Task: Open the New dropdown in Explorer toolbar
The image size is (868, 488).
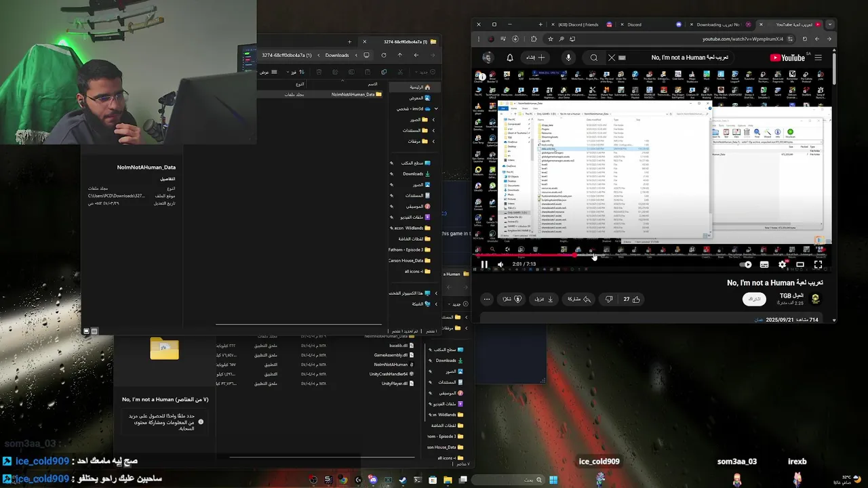Action: [424, 72]
